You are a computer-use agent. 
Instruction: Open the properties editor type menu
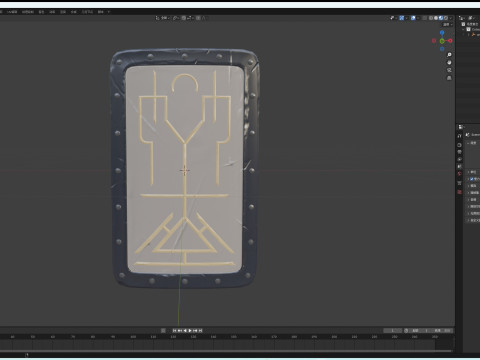click(461, 127)
